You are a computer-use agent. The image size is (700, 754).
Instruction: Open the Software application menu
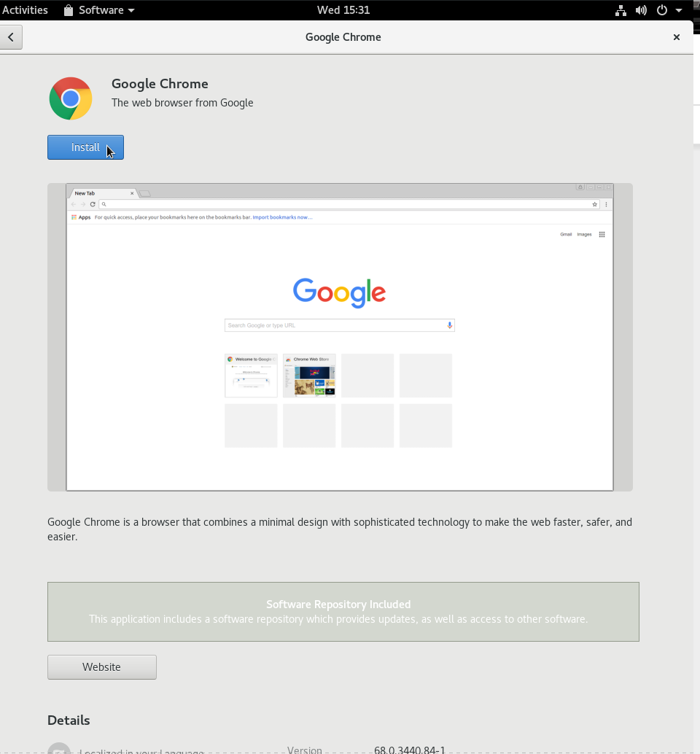coord(99,10)
